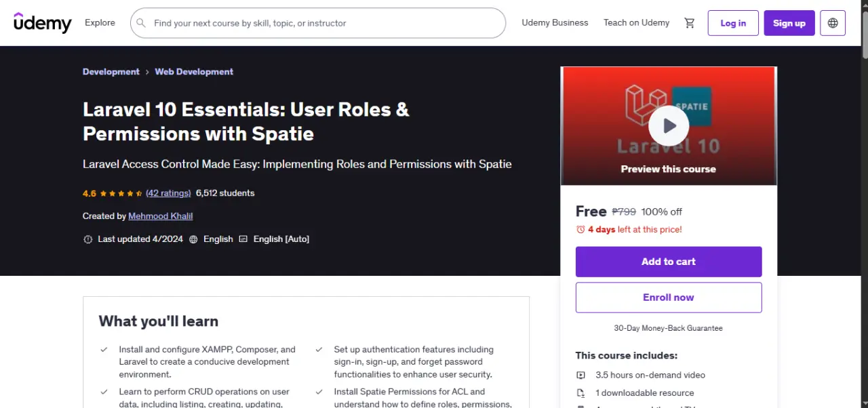Click the 3.5 hours on-demand video text
The width and height of the screenshot is (868, 408).
coord(650,375)
